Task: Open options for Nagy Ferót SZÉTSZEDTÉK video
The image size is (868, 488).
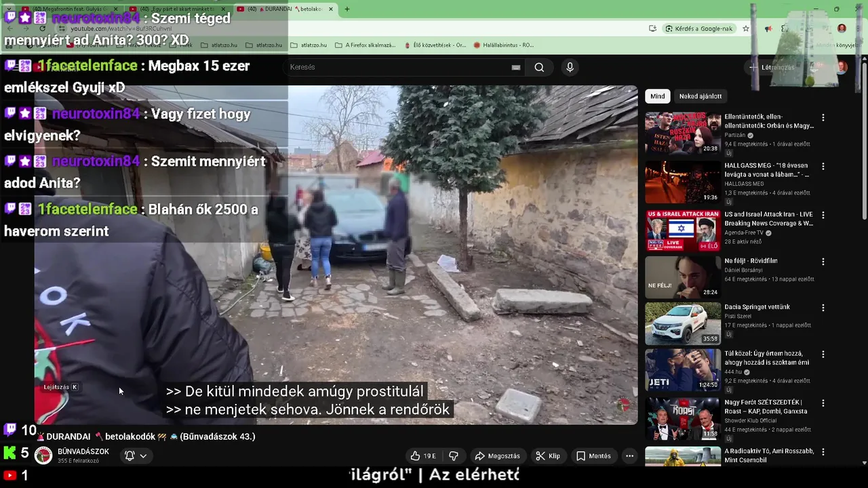Action: tap(823, 403)
